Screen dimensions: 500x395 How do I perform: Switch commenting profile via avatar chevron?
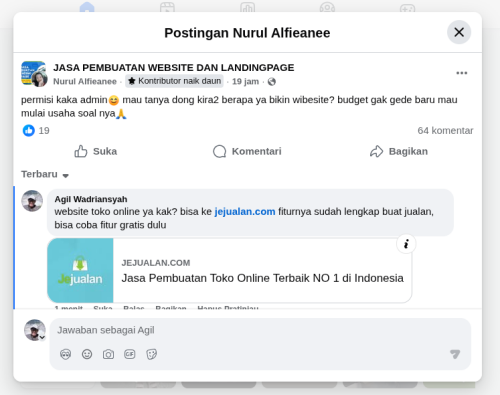[x=42, y=337]
